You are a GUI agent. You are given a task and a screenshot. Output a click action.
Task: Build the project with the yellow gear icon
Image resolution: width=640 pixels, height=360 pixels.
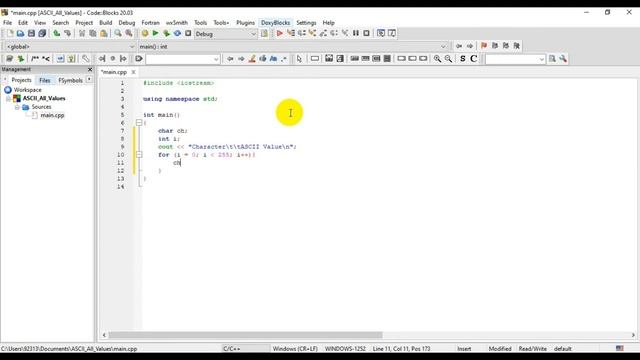[x=145, y=33]
